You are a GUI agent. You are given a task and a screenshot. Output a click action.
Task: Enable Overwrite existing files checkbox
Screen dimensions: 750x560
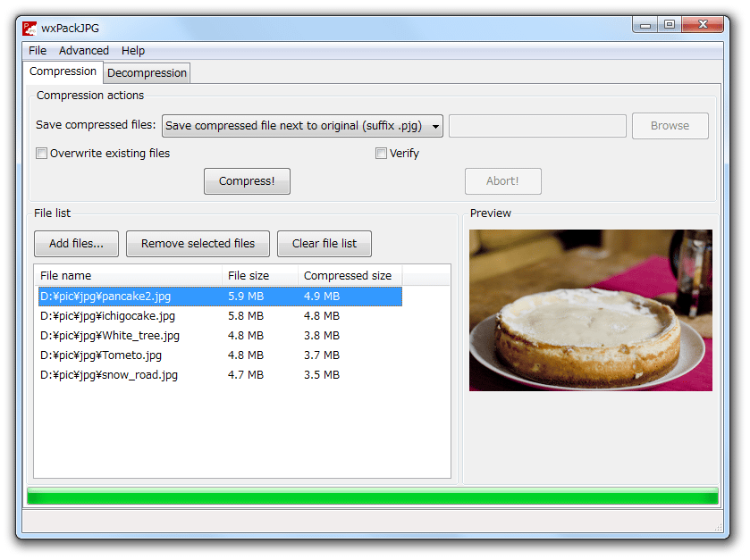[42, 154]
